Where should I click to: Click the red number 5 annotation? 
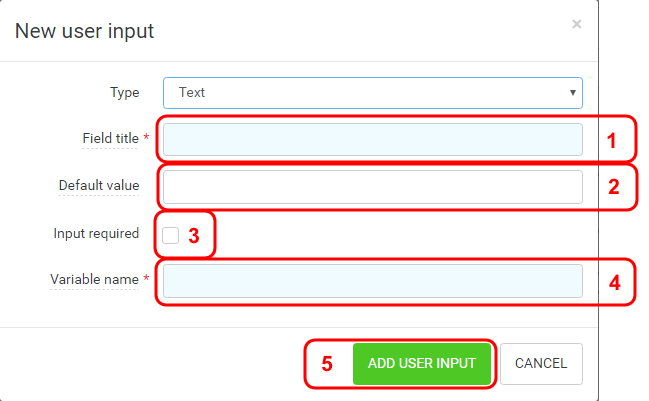pyautogui.click(x=326, y=364)
